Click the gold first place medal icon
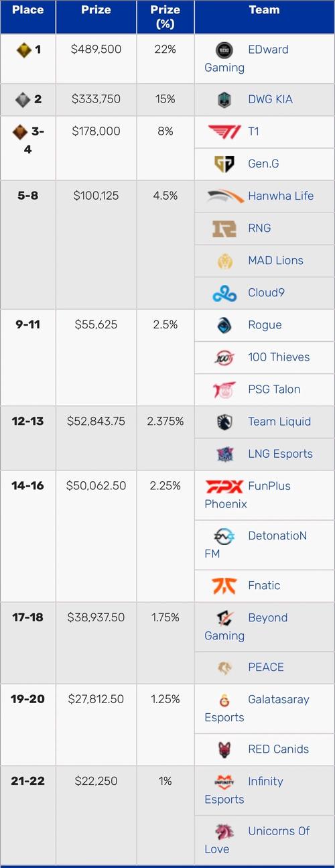The height and width of the screenshot is (868, 335). coord(23,50)
